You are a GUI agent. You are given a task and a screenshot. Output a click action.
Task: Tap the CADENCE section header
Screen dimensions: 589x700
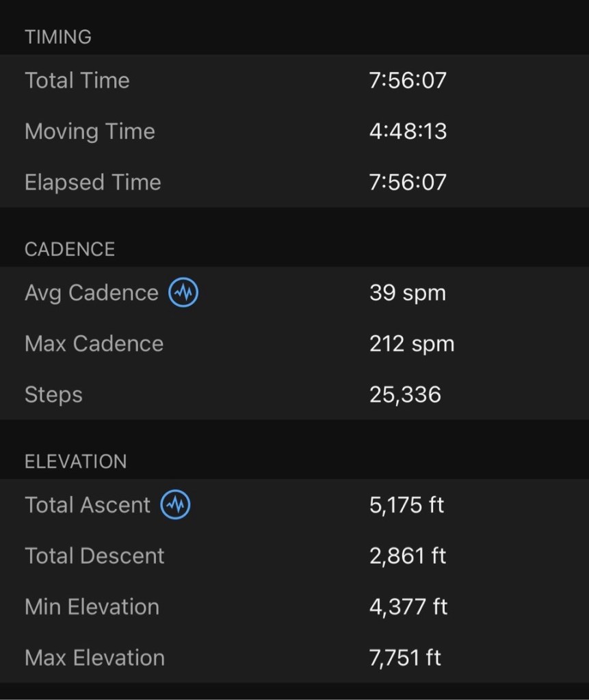[70, 249]
